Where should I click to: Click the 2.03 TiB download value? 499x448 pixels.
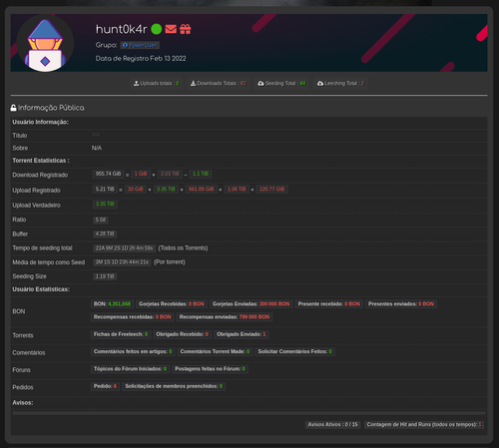coord(170,174)
